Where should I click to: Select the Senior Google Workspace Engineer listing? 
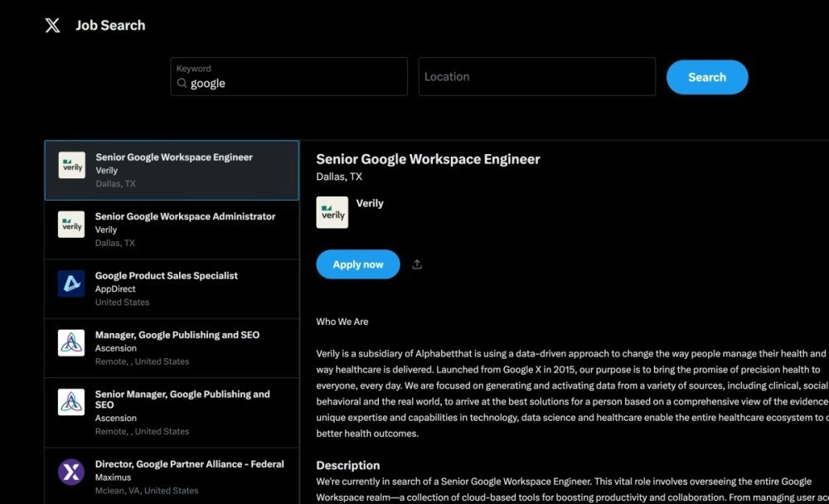pos(172,170)
